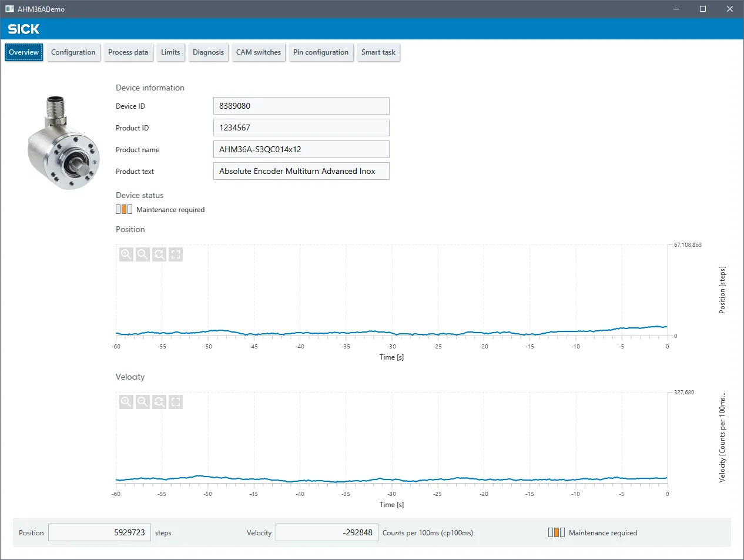This screenshot has height=560, width=744.
Task: Click the Product name field
Action: click(x=301, y=149)
